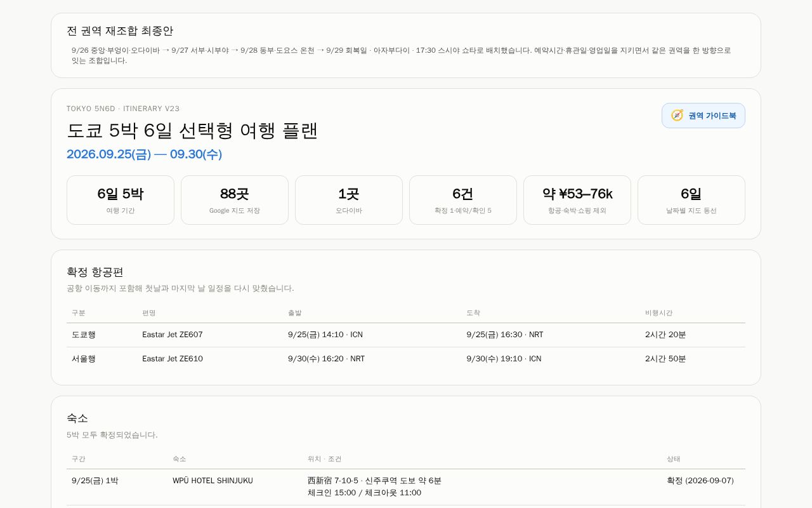
Task: Click the 도쿄 5박 6일 선택형 여행 플랜 title
Action: (192, 131)
